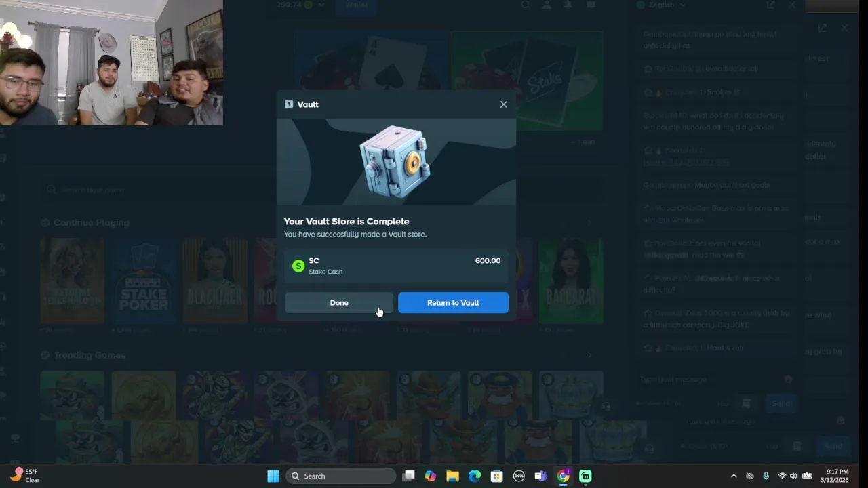Viewport: 868px width, 488px height.
Task: Open the notifications bell icon
Action: tap(568, 5)
